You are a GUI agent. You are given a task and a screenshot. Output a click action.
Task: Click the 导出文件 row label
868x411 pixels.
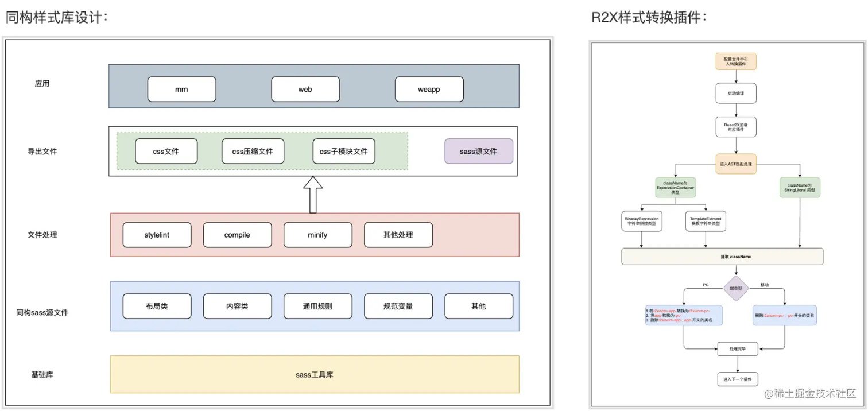(x=42, y=152)
